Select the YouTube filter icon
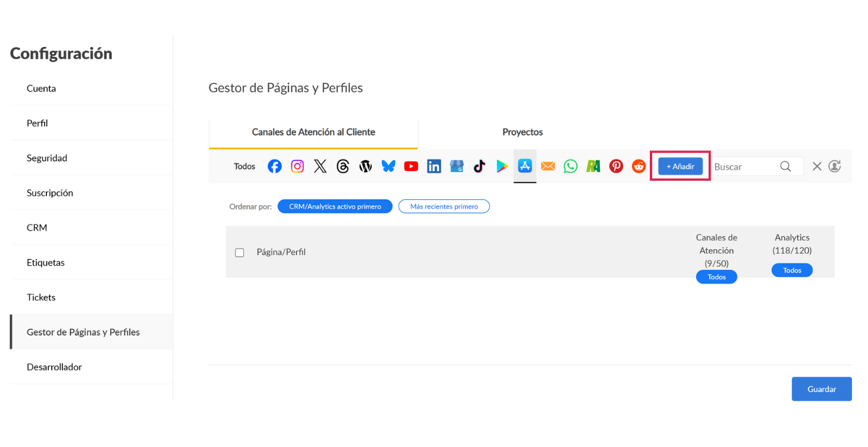 click(411, 166)
